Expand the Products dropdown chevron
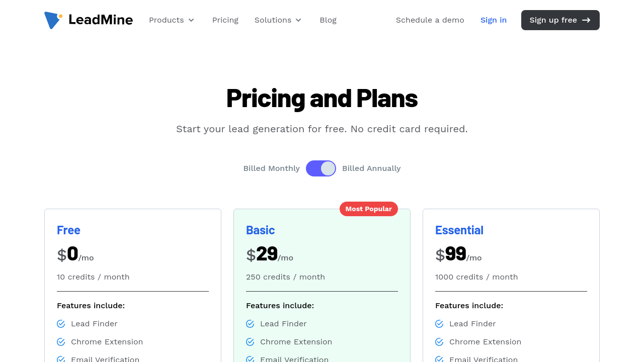Viewport: 644px width, 362px height. click(x=191, y=20)
